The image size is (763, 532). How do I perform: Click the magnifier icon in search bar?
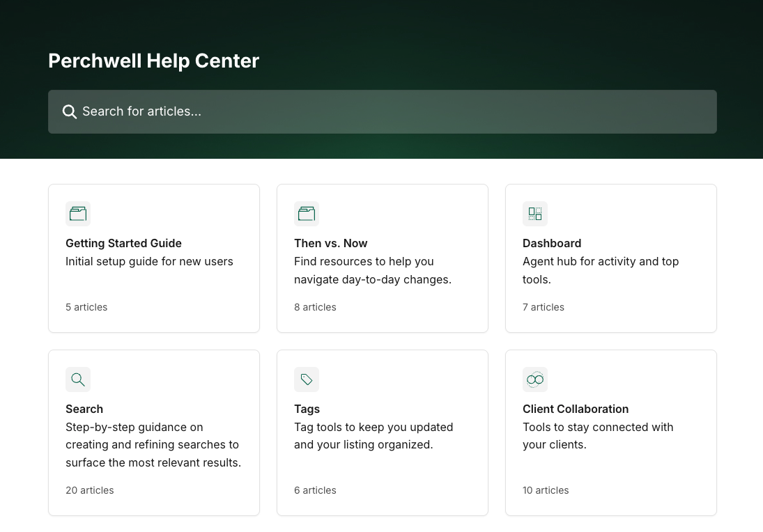tap(70, 112)
